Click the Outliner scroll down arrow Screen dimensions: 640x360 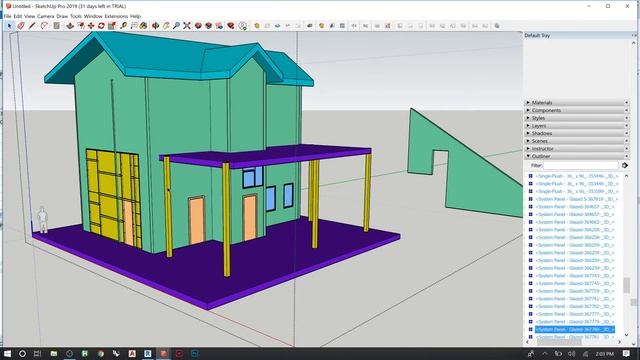click(627, 335)
